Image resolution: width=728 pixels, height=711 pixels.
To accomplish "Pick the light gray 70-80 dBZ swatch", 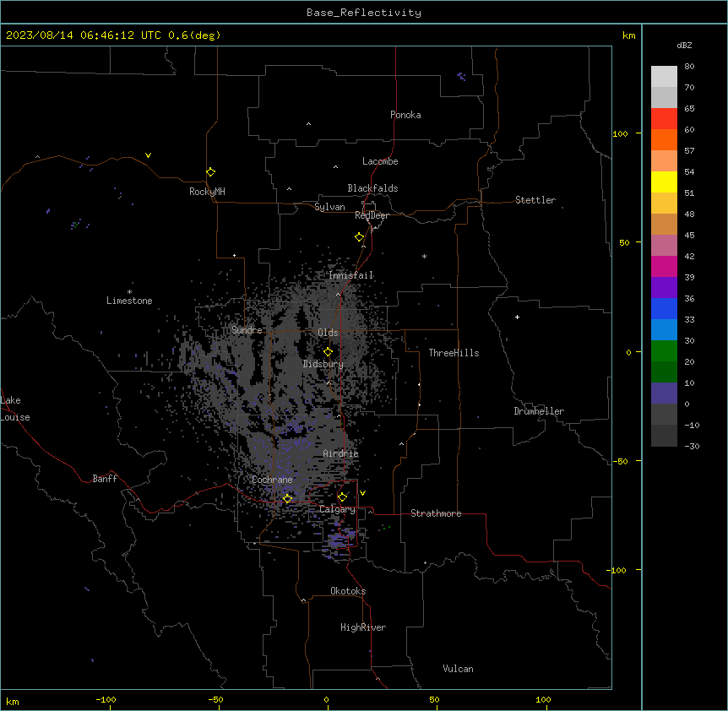I will (664, 77).
